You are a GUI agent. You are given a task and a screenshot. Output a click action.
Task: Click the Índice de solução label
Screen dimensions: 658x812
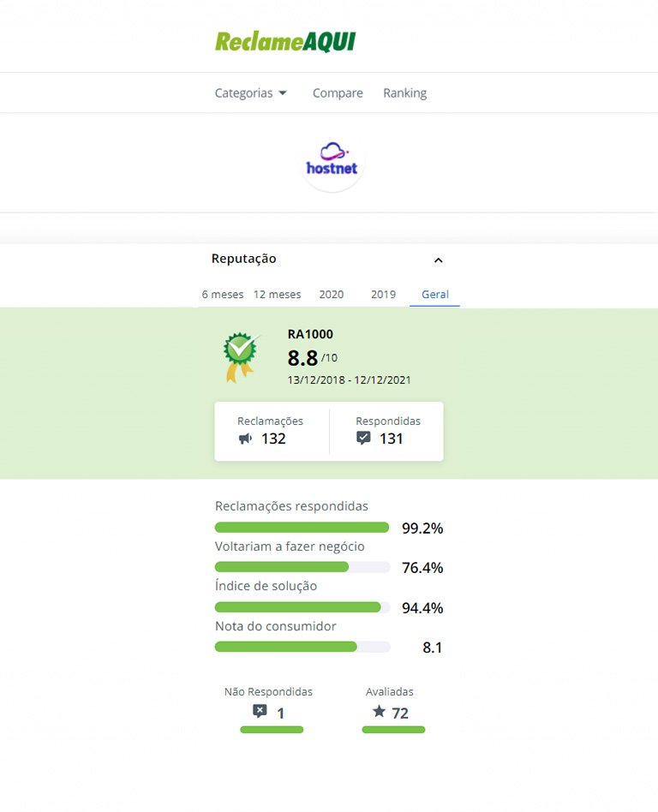point(266,586)
